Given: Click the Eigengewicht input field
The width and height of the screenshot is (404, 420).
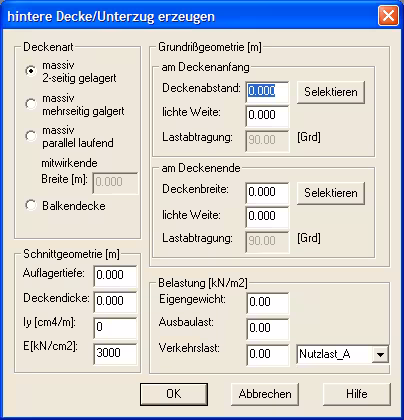Looking at the screenshot, I should click(x=268, y=303).
